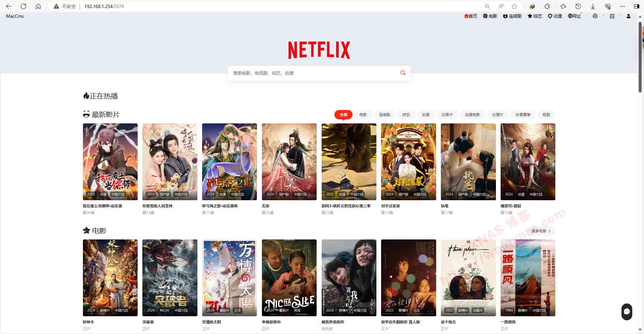644x334 pixels.
Task: Expand browser settings three-dot menu
Action: click(x=622, y=6)
